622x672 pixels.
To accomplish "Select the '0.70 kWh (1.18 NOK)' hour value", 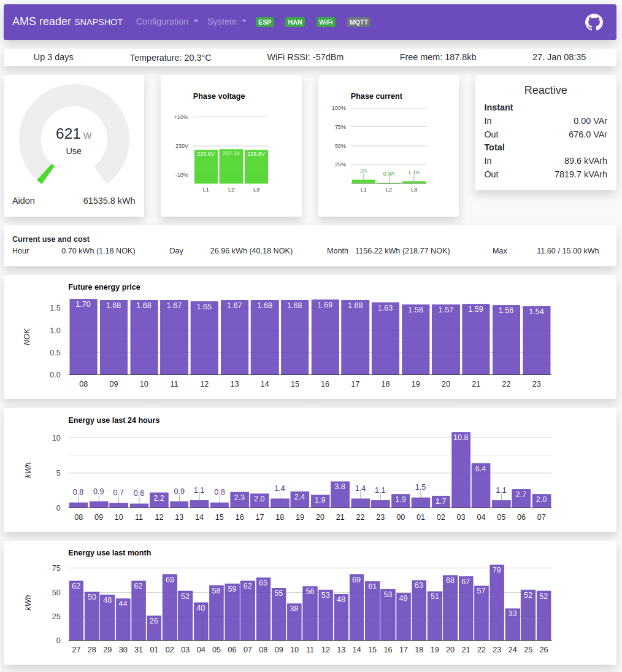I will click(98, 251).
